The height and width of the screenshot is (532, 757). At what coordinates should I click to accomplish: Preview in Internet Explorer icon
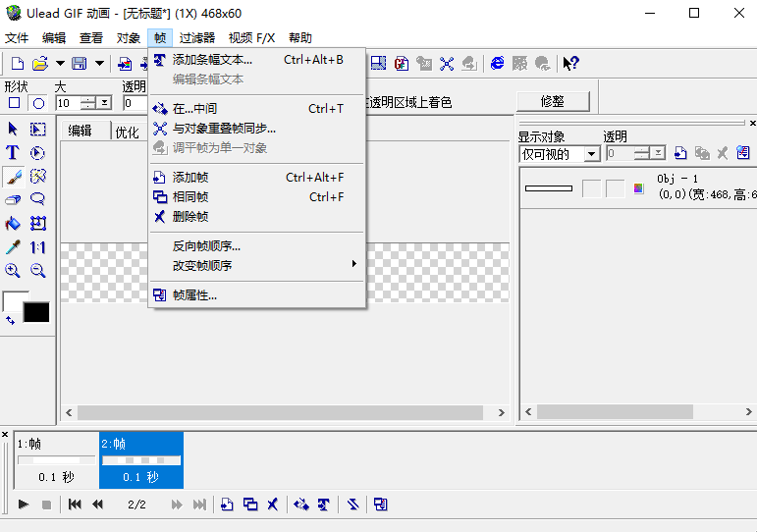[x=497, y=64]
